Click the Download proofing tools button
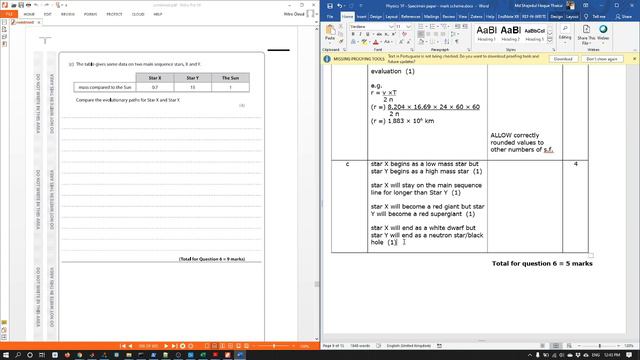 tap(563, 59)
